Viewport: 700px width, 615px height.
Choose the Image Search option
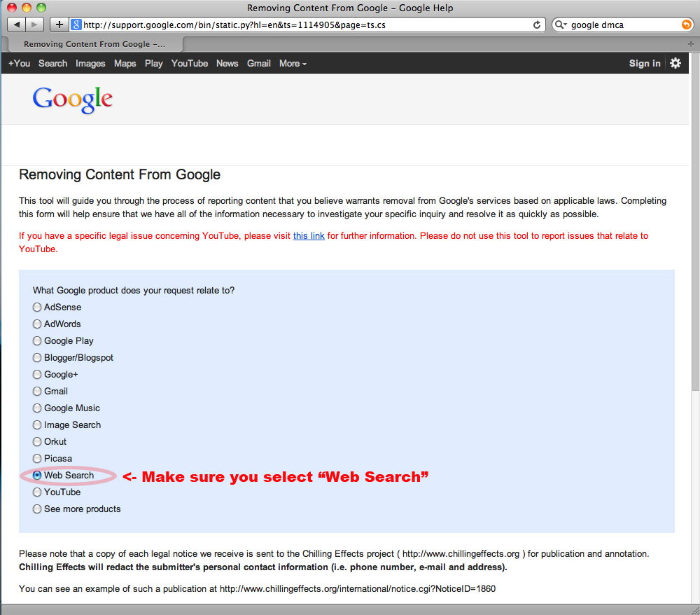[36, 424]
